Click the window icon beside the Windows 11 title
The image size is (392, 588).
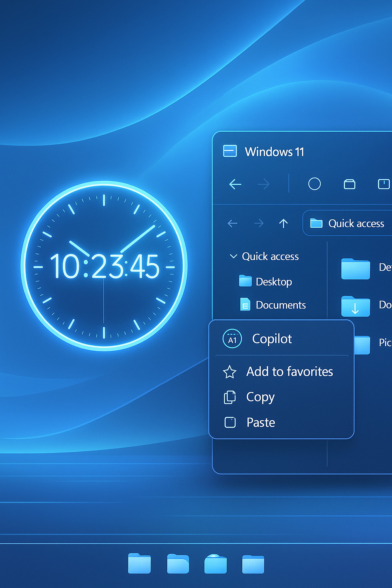230,151
